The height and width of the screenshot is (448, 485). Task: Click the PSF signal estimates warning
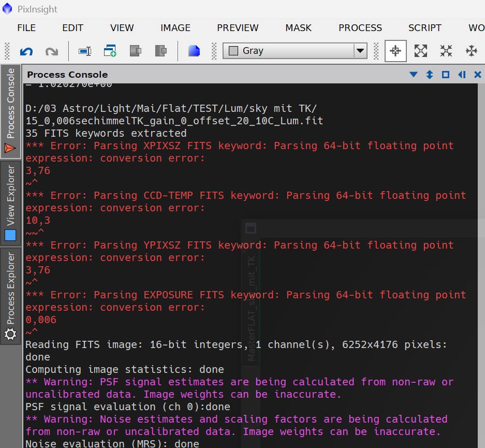click(x=240, y=388)
